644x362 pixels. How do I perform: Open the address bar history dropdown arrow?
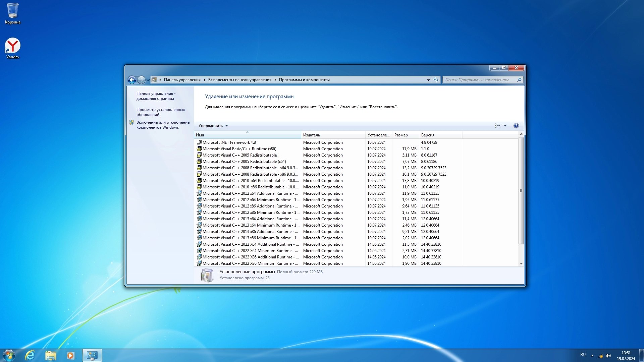(428, 80)
